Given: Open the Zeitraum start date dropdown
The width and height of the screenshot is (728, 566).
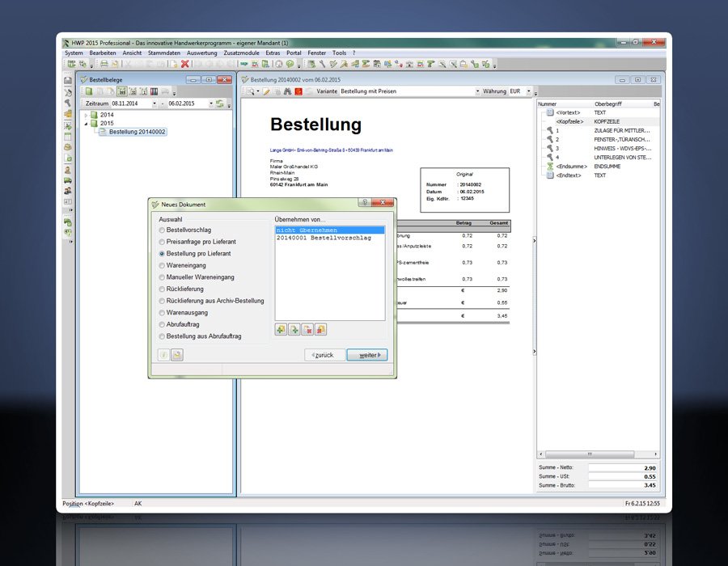Looking at the screenshot, I should coord(154,103).
